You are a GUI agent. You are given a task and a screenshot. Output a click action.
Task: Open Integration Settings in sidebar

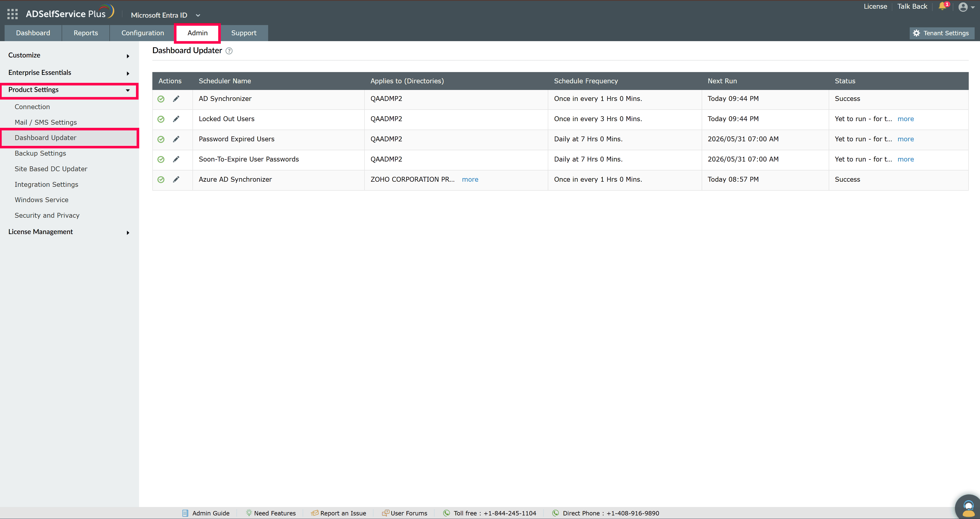click(47, 184)
